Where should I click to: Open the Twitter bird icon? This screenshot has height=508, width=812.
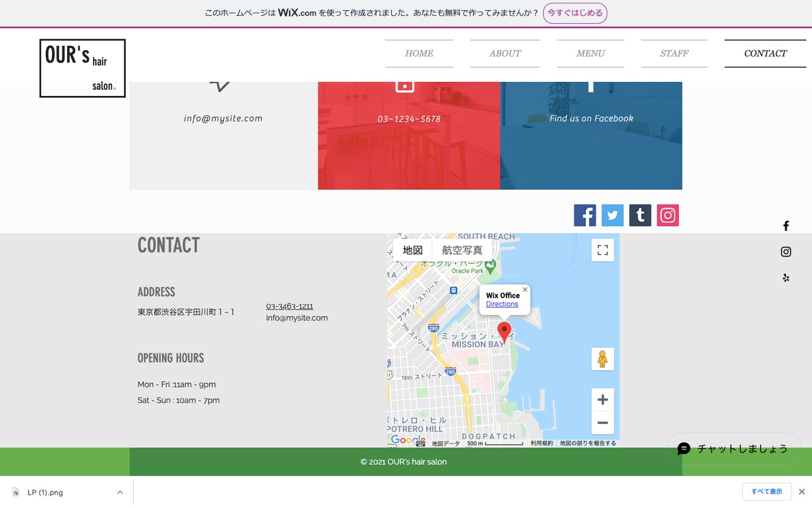click(612, 215)
